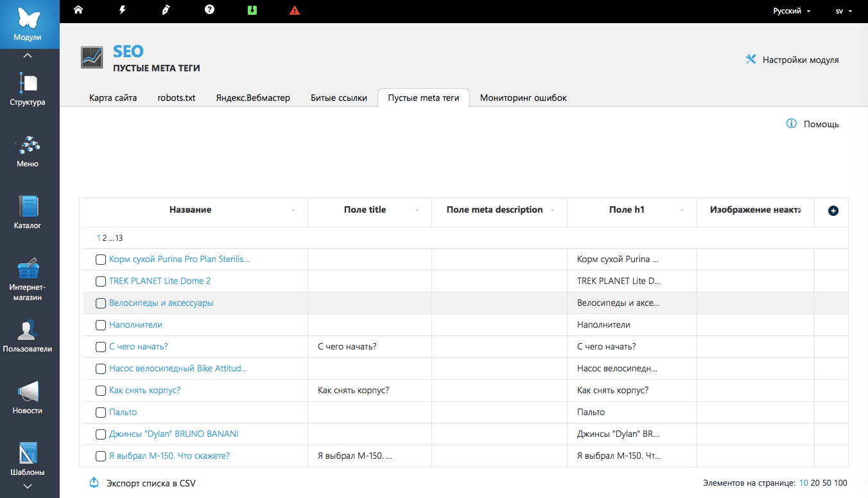
Task: Show 100 elements per page
Action: coord(840,483)
